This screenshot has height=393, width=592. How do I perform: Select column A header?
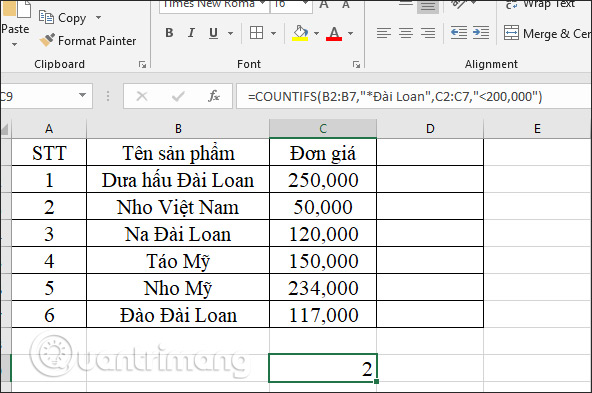(x=49, y=129)
